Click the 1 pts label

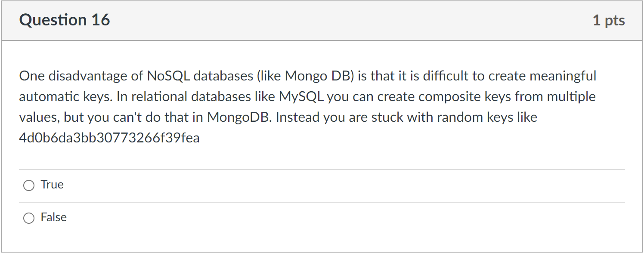tap(609, 20)
